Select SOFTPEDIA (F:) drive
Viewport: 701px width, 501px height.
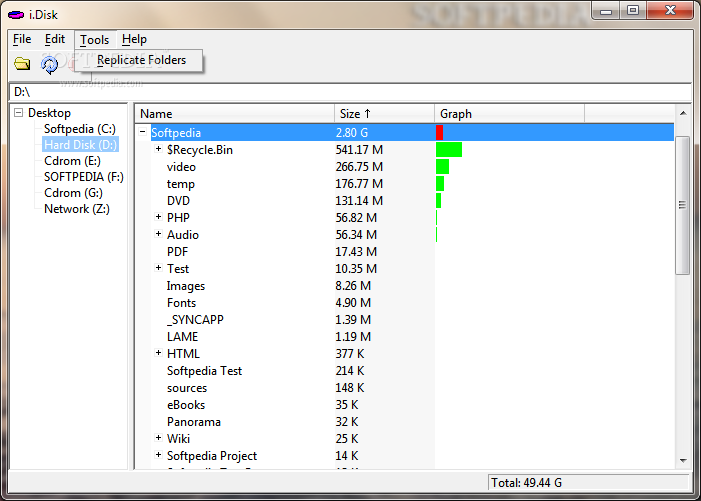coord(84,177)
